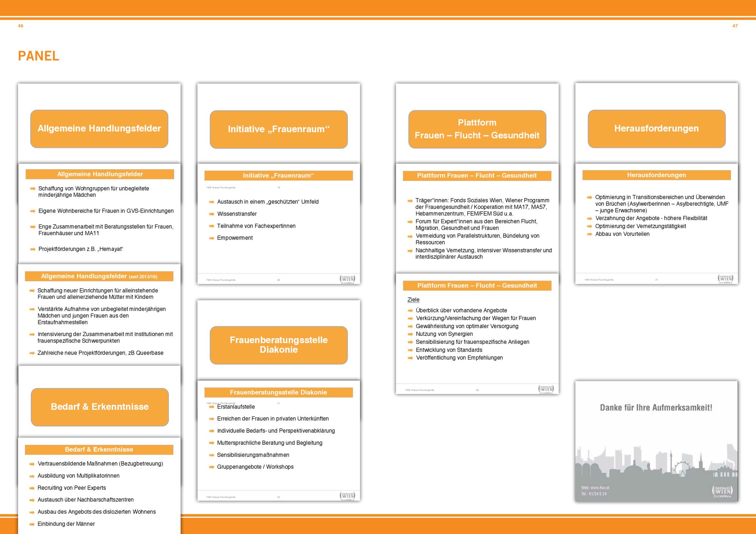
Task: Click the "Allgemeine Handlungsfelder (seit 2015/16)" header bar
Action: (99, 276)
